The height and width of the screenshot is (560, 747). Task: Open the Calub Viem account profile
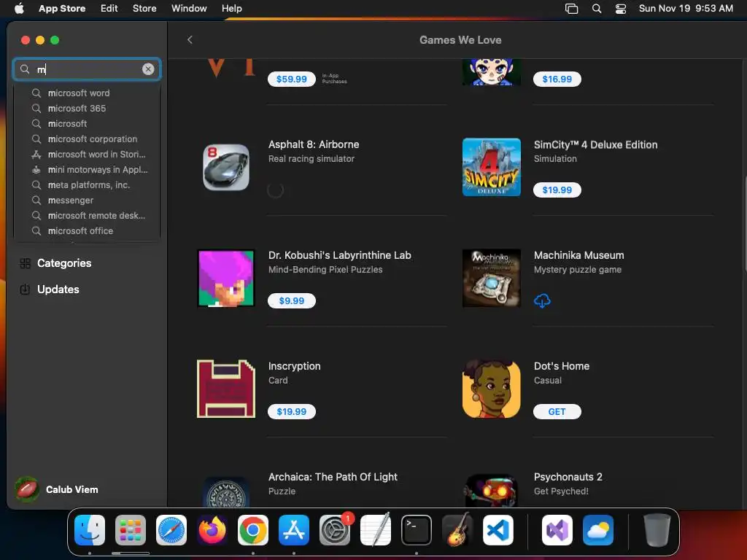click(57, 489)
